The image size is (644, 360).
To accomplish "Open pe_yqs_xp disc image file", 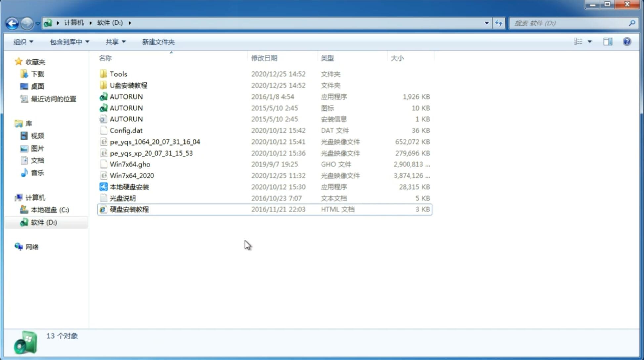I will tap(151, 153).
